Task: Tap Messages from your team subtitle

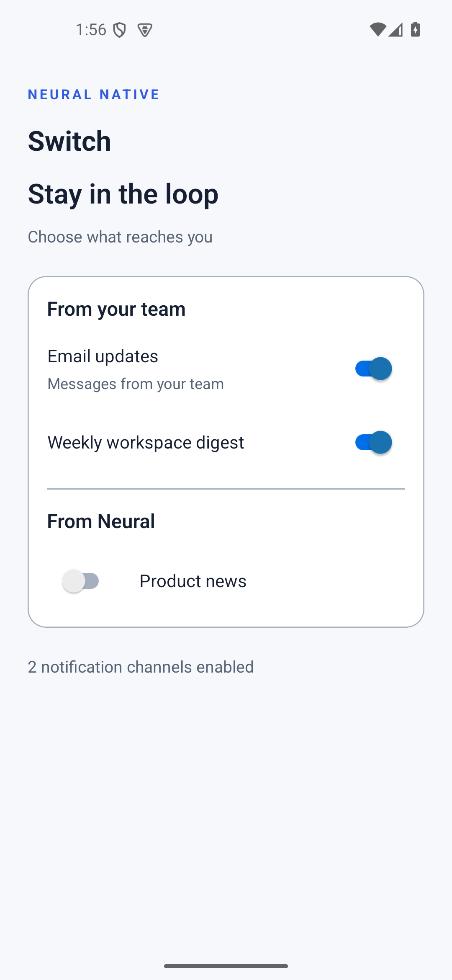Action: tap(136, 384)
